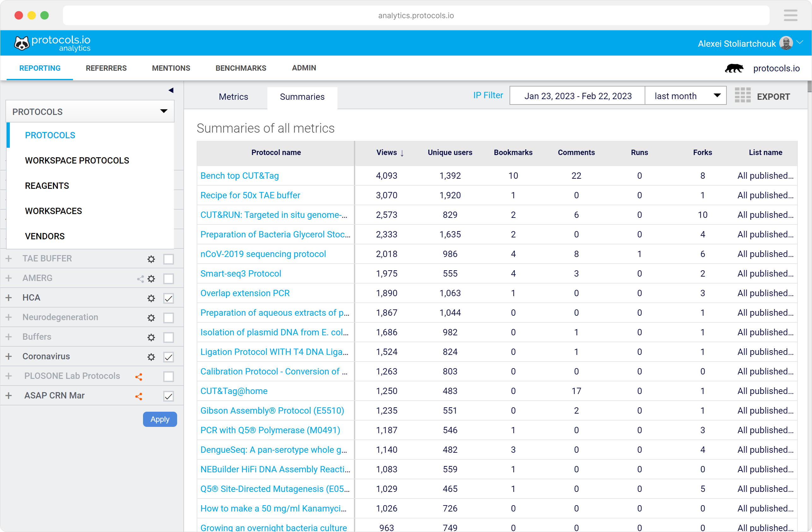
Task: Collapse the sidebar with the left arrow
Action: click(x=171, y=90)
